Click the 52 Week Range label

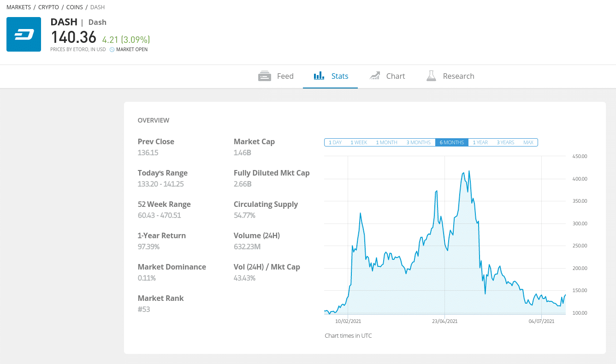tap(164, 204)
